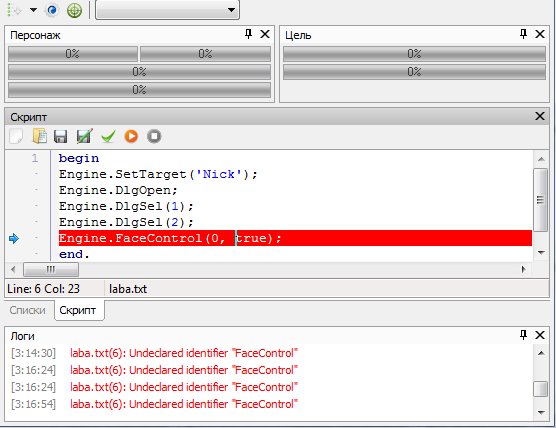
Task: Close the Цель panel
Action: (x=540, y=34)
